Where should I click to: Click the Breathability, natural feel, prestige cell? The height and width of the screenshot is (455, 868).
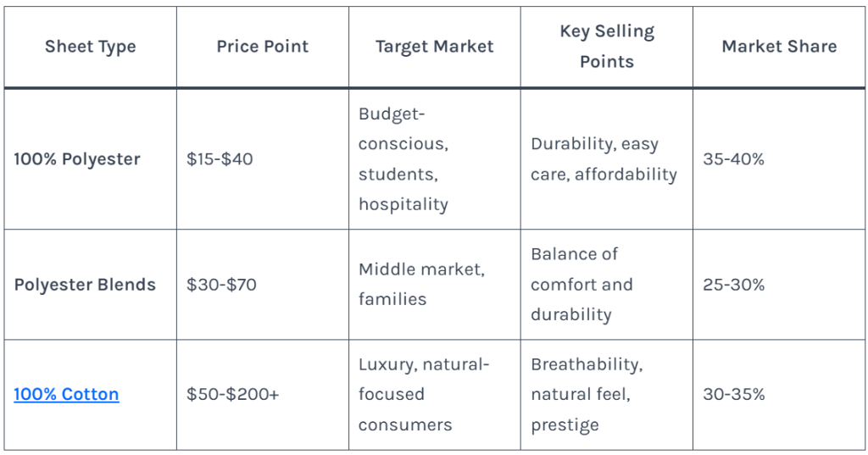587,394
